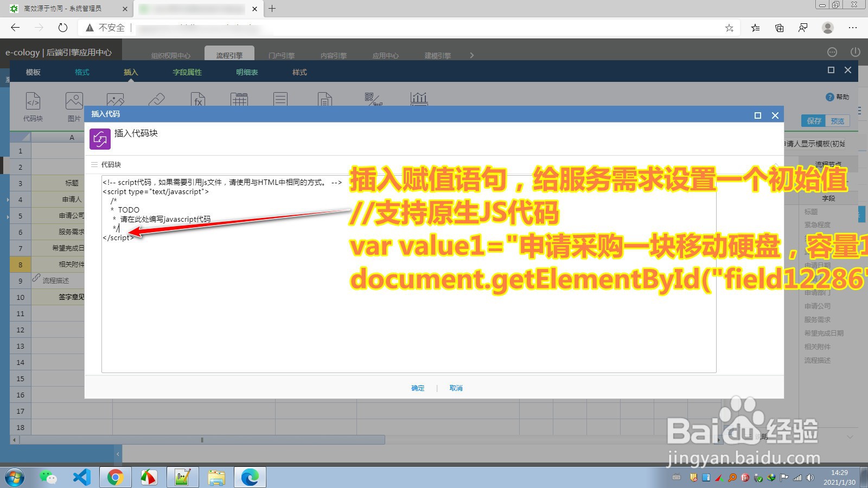Maximize the 插入代码 dialog

[758, 115]
